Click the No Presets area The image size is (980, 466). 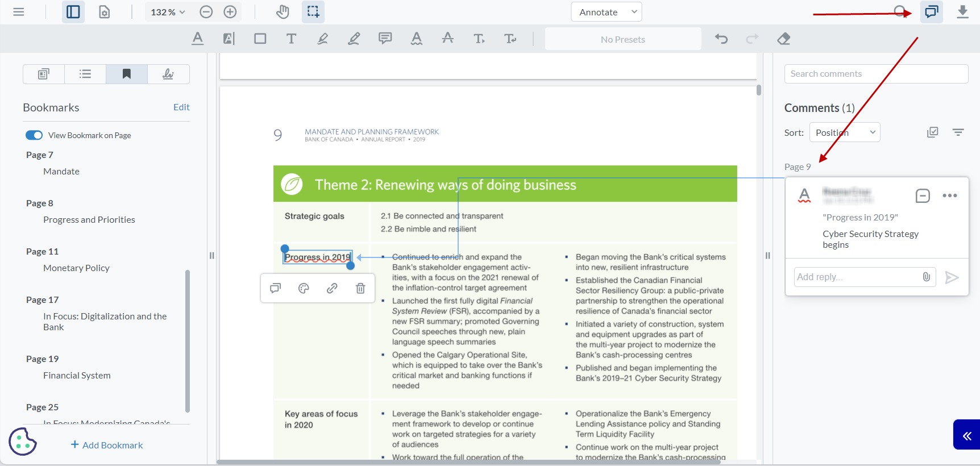(x=623, y=39)
